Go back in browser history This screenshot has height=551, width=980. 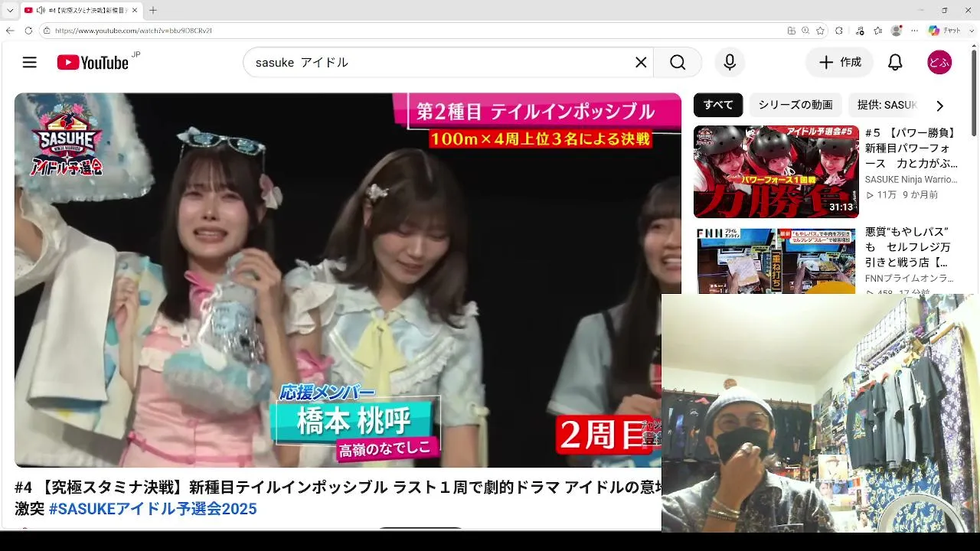10,31
